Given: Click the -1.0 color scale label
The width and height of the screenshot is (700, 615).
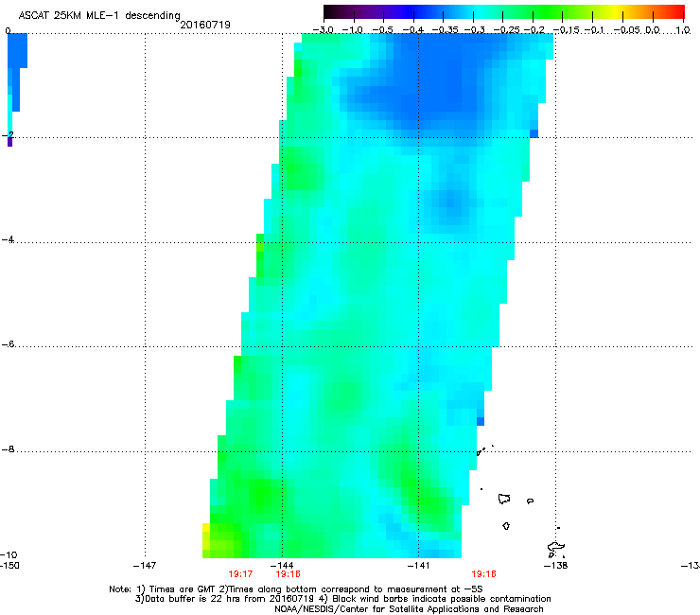Looking at the screenshot, I should pos(353,30).
